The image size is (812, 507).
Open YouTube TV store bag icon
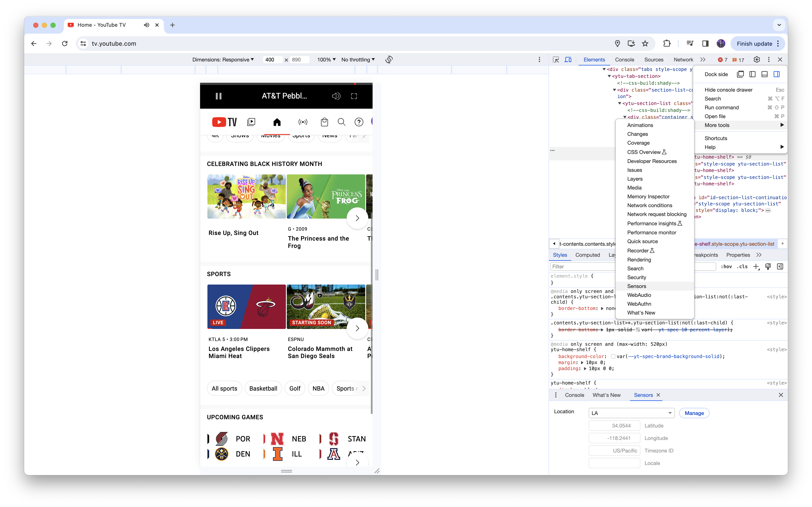324,122
